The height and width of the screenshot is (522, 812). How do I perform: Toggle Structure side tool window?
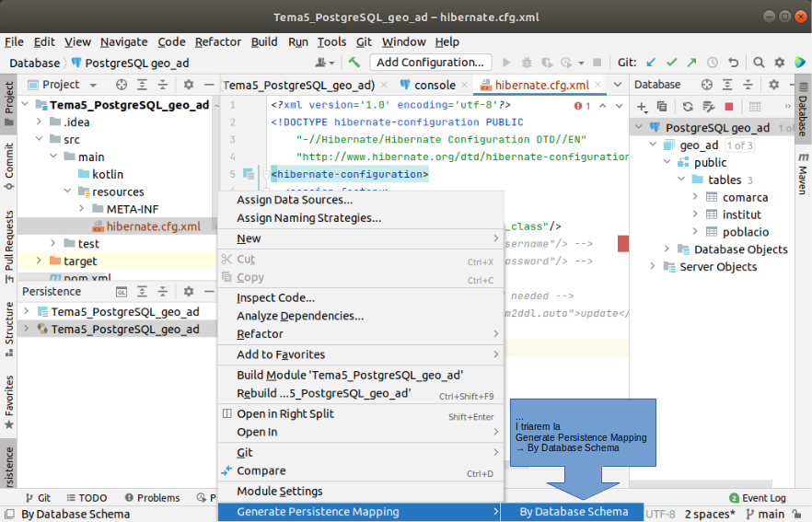tap(9, 330)
